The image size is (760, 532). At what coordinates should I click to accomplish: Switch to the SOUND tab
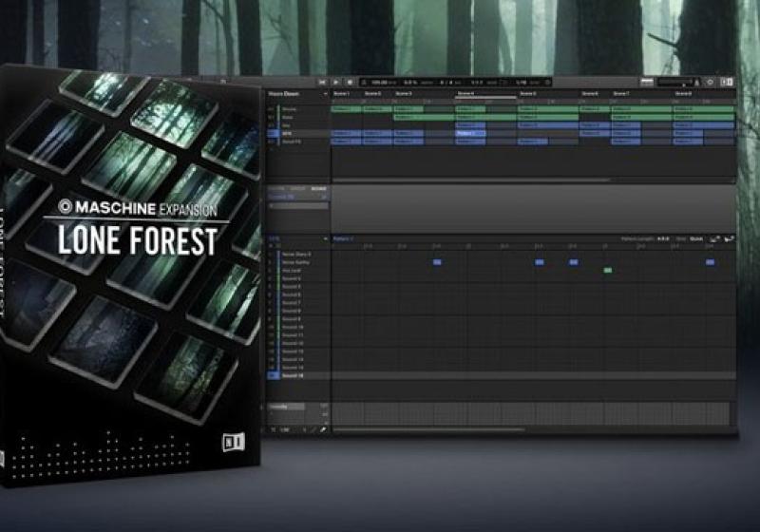[x=318, y=188]
